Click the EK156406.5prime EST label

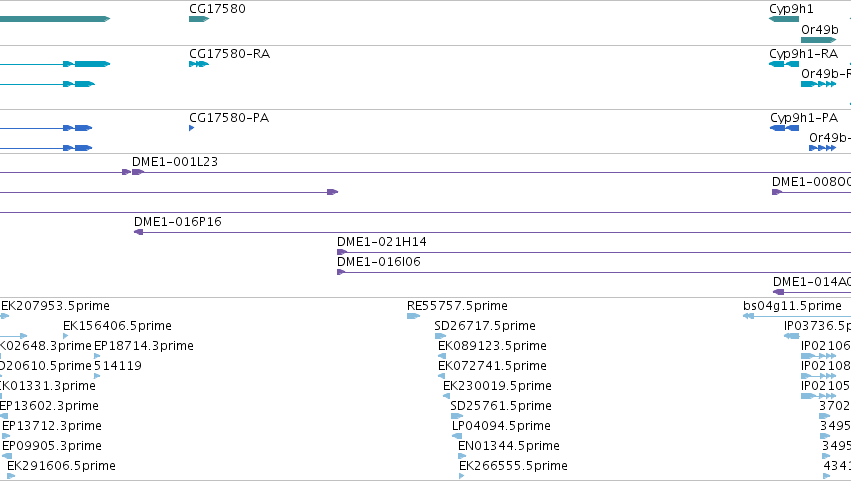coord(117,326)
